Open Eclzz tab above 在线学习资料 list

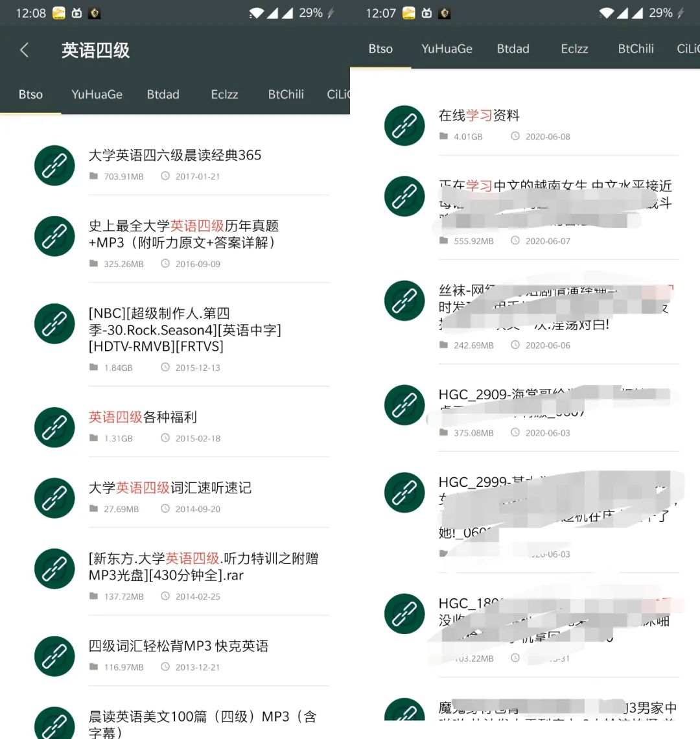click(x=574, y=49)
